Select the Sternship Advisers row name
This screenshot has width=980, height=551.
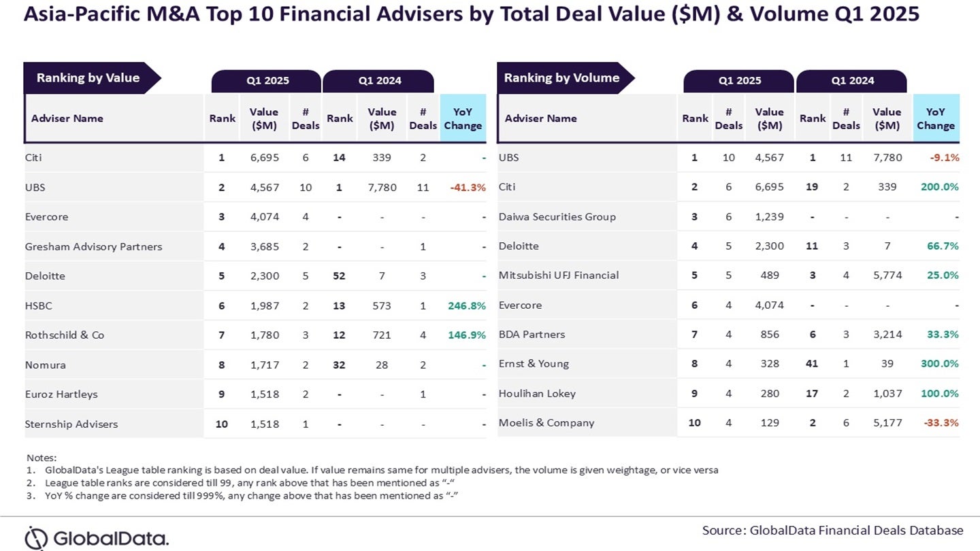[x=71, y=424]
